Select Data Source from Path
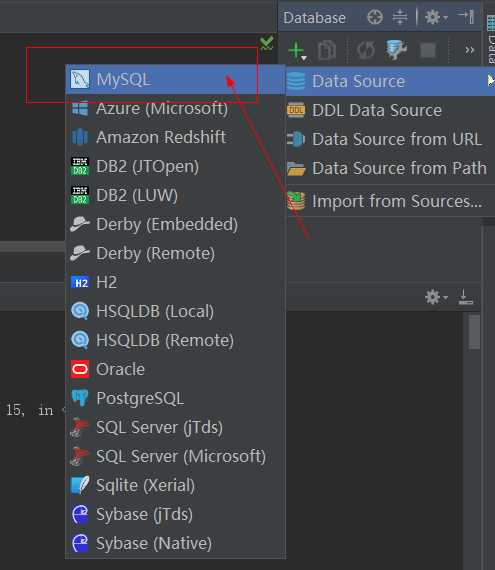 (390, 168)
